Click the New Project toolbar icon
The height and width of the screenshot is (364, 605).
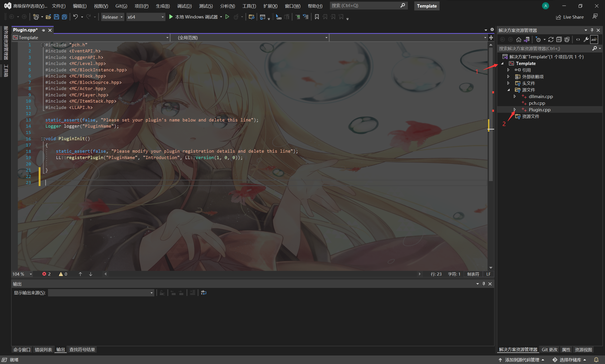[36, 17]
